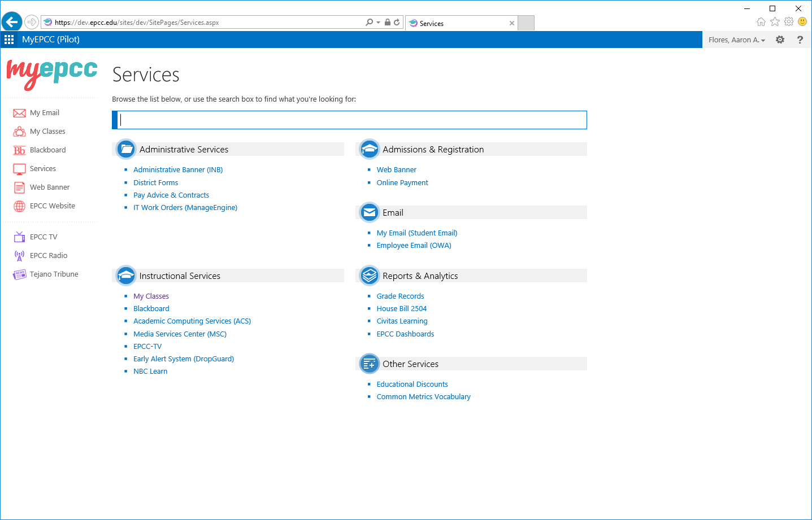Viewport: 812px width, 520px height.
Task: Click the My Classes people sidebar icon
Action: 19,132
